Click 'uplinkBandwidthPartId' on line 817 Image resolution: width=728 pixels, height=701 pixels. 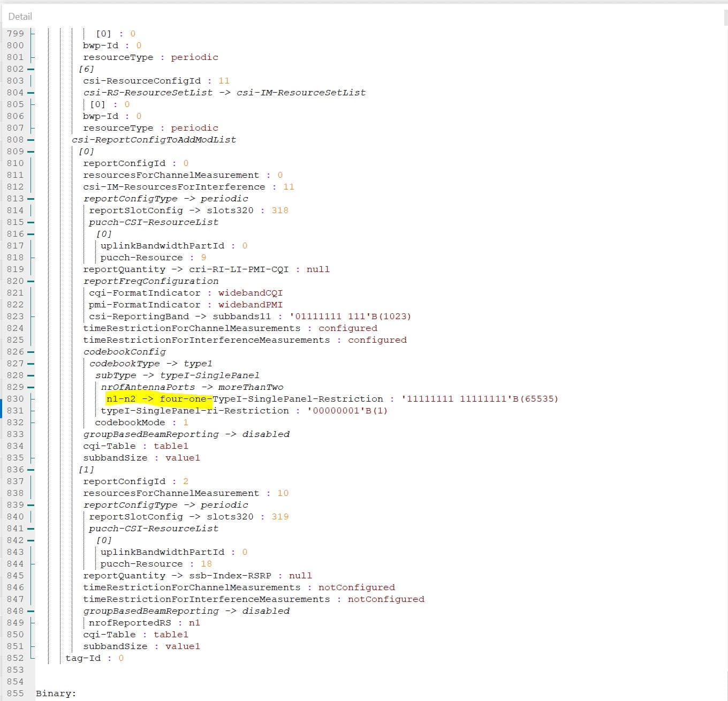coord(162,246)
